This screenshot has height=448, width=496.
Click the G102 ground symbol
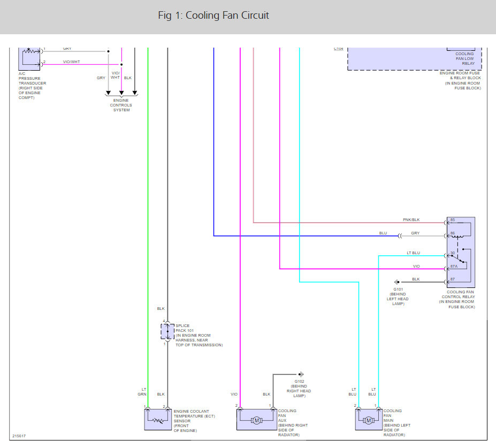(301, 374)
